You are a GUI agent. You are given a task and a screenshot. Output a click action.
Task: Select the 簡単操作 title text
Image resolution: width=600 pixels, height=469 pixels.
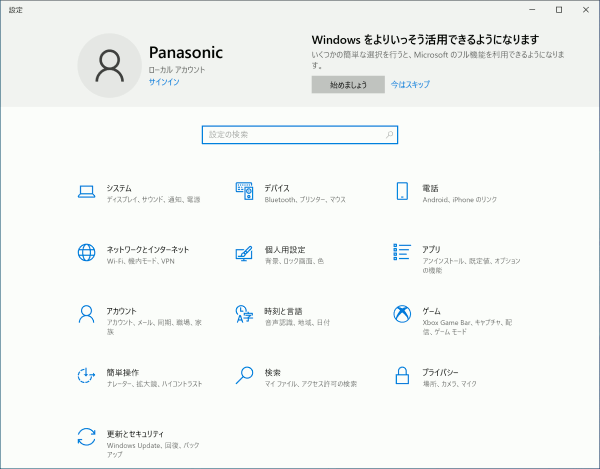(x=123, y=373)
